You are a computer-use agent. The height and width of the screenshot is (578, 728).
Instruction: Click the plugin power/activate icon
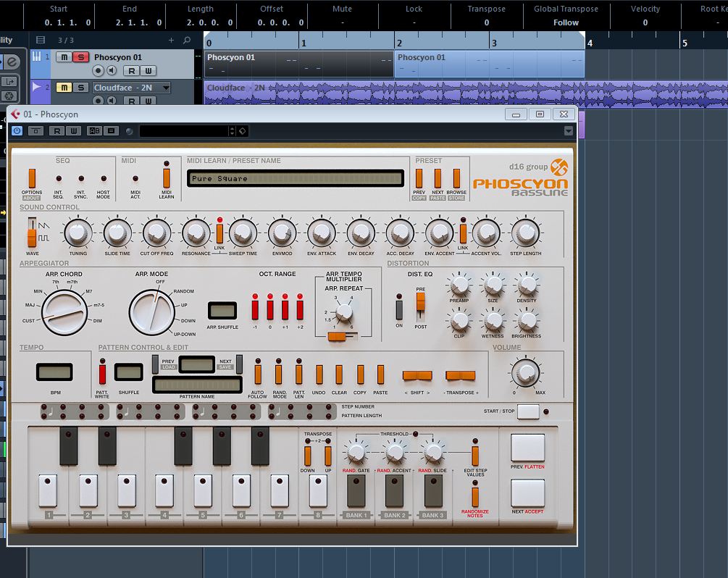tap(17, 131)
